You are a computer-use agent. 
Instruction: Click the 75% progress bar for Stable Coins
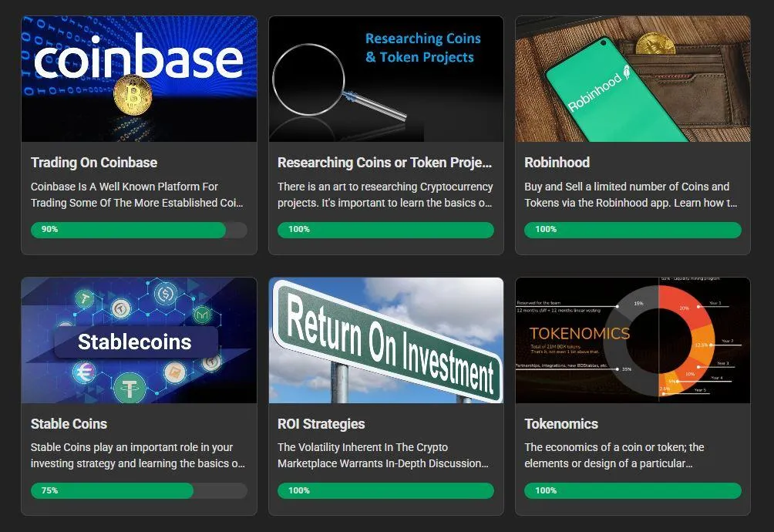click(140, 490)
